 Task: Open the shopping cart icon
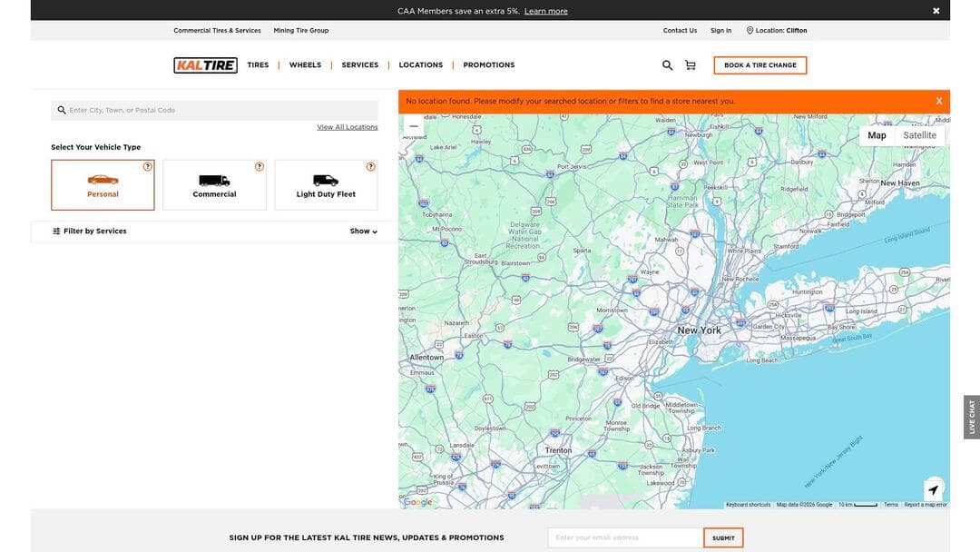(688, 63)
